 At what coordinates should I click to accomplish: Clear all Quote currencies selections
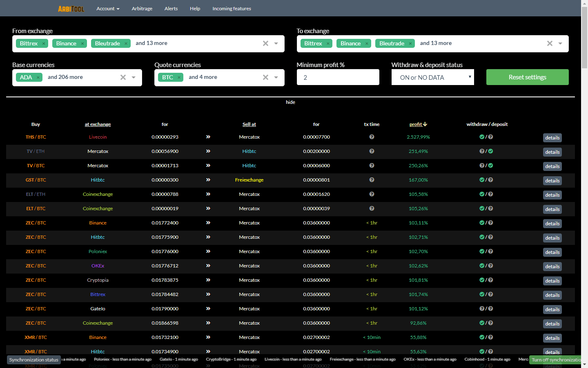coord(265,77)
